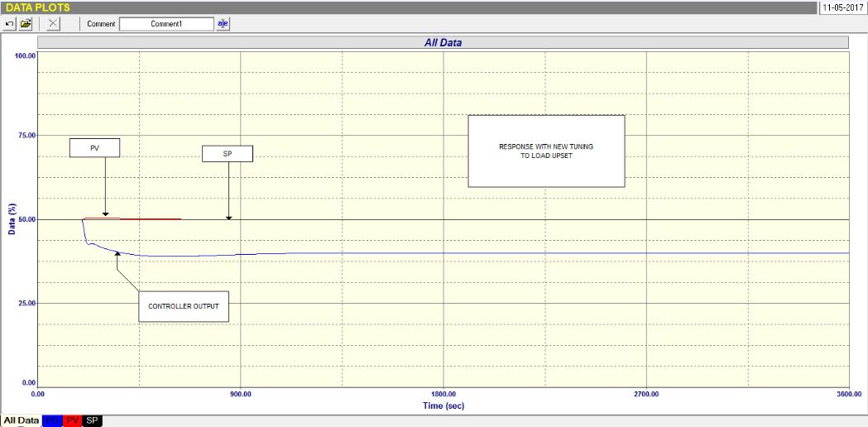Image resolution: width=868 pixels, height=427 pixels.
Task: Click the PV annotation box
Action: pos(94,148)
